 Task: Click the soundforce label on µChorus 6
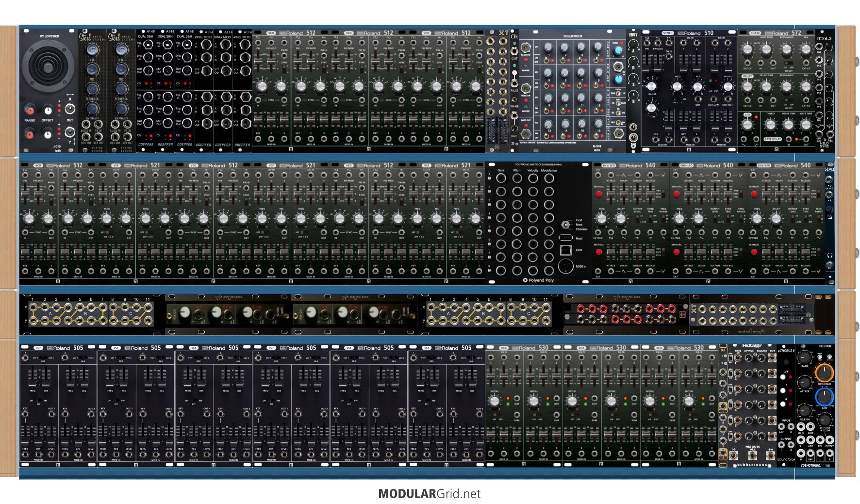coord(786,459)
